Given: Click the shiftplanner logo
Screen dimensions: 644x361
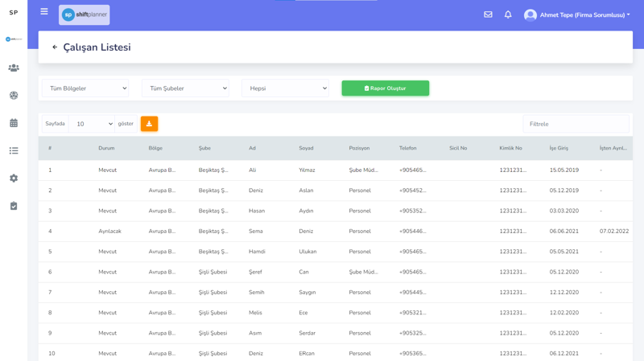Looking at the screenshot, I should [85, 14].
